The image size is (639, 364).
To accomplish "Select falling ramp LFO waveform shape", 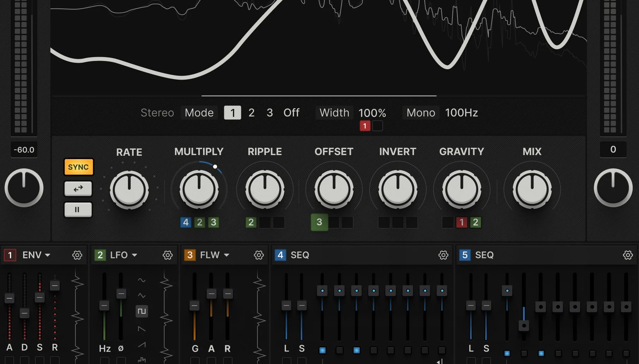I will click(142, 329).
